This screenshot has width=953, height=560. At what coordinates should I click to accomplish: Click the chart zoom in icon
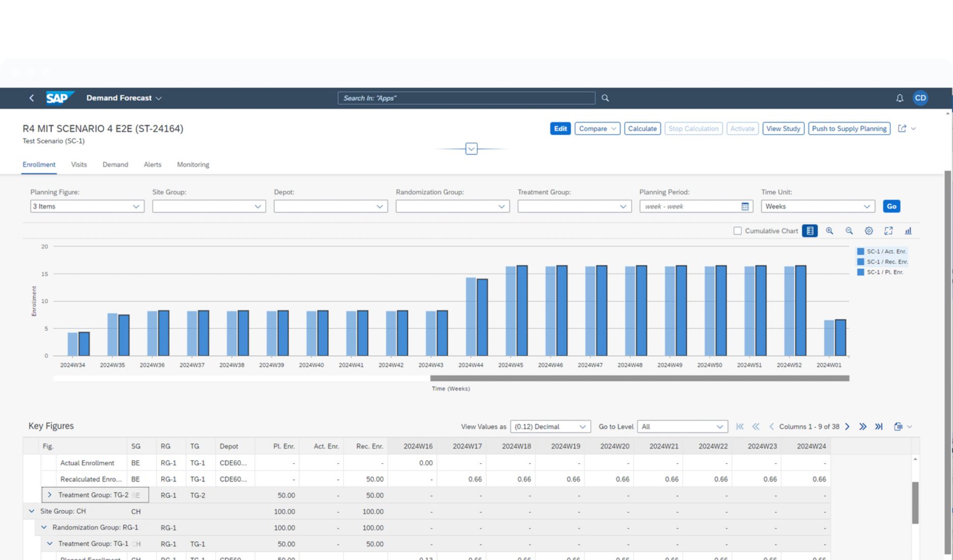coord(829,231)
